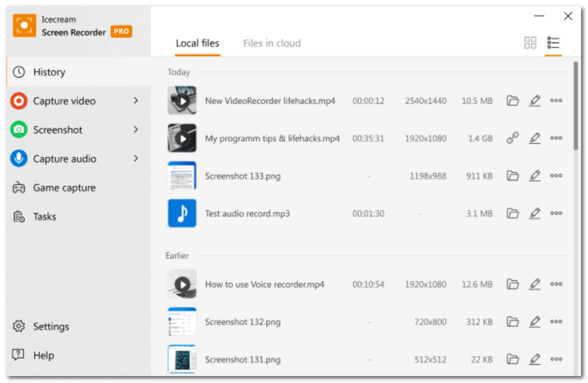
Task: Click the Icecream Screen Recorder logo
Action: pyautogui.click(x=24, y=26)
